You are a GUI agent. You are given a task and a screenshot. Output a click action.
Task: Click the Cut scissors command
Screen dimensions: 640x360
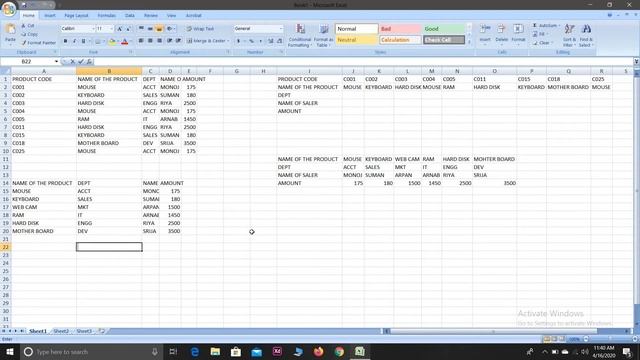(28, 26)
